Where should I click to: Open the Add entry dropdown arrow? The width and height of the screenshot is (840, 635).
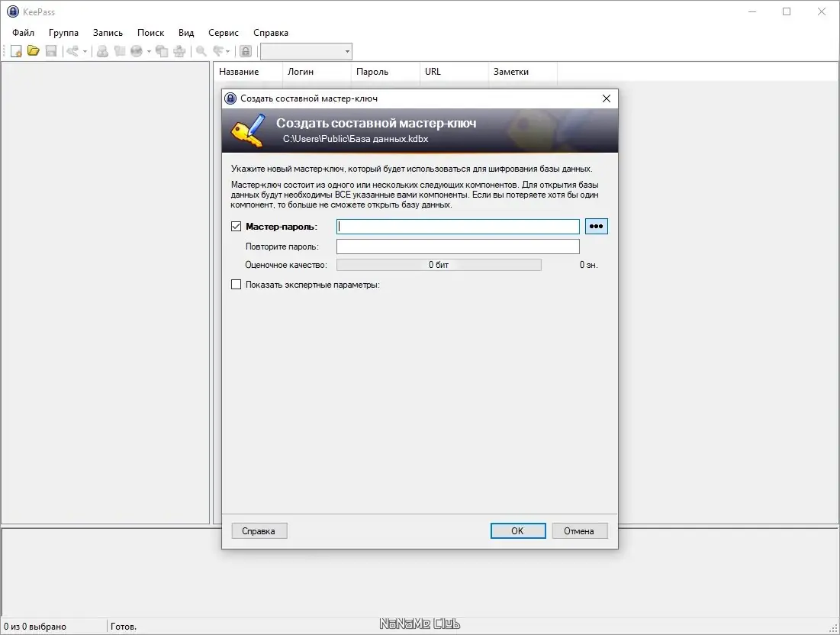pos(85,51)
